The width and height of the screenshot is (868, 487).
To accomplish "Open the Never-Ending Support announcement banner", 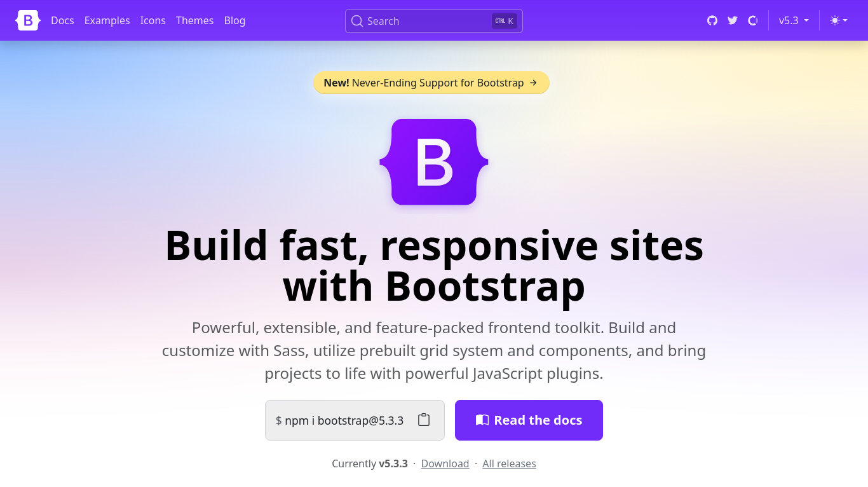I will [x=431, y=83].
